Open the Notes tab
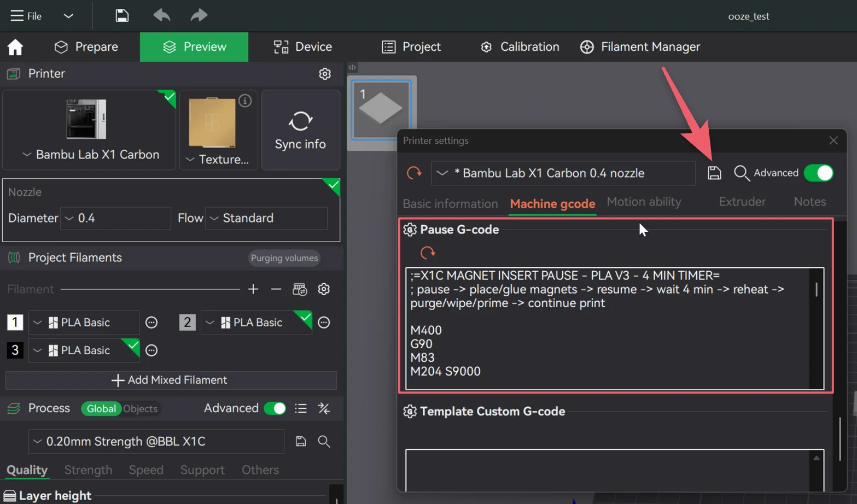This screenshot has height=504, width=857. [x=810, y=202]
